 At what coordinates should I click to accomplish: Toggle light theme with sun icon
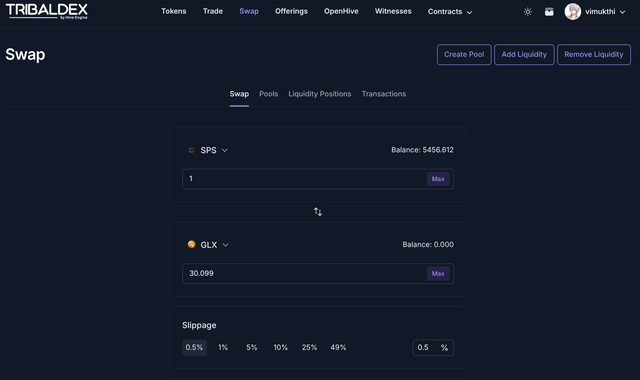(528, 12)
